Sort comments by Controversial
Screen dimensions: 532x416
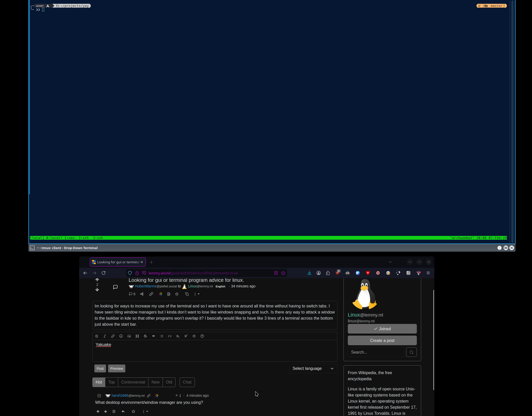pos(133,382)
